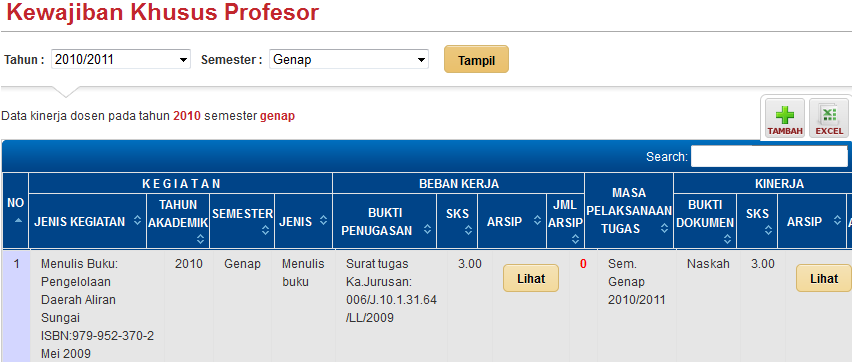Image resolution: width=852 pixels, height=362 pixels.
Task: Sort by TAHUN AKADEMIK column arrows
Action: pos(201,239)
